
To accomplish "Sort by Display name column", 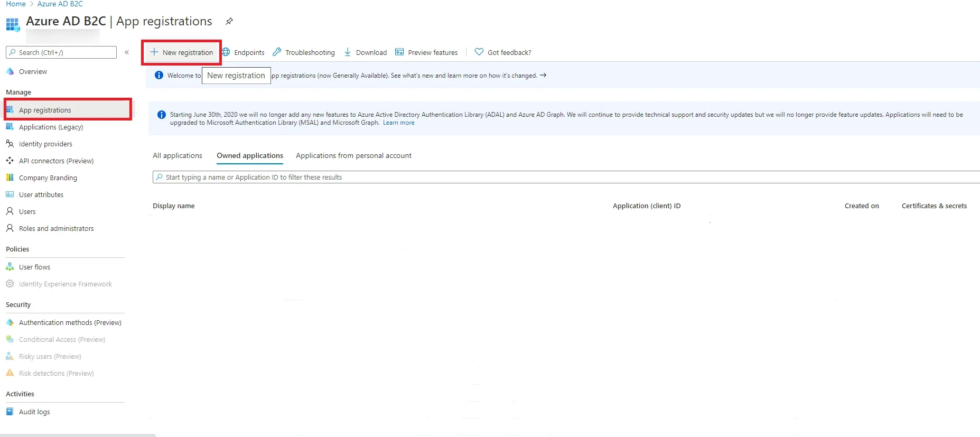I will click(174, 206).
